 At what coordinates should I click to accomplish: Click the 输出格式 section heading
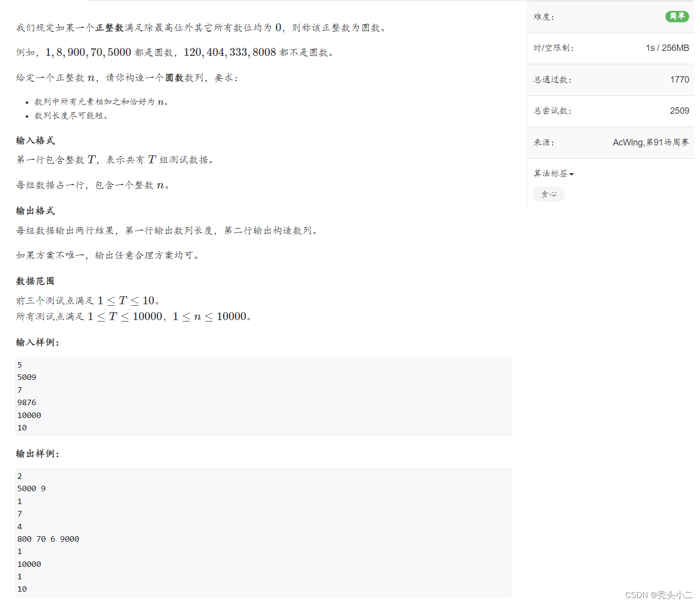(35, 211)
